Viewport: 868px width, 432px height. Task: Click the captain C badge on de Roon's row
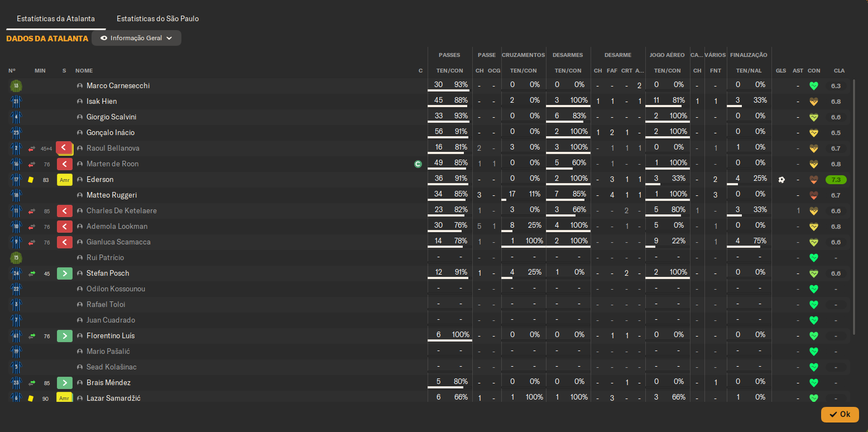[x=418, y=164]
